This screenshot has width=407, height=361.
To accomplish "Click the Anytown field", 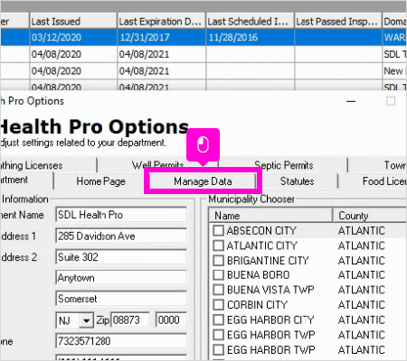I will click(121, 278).
